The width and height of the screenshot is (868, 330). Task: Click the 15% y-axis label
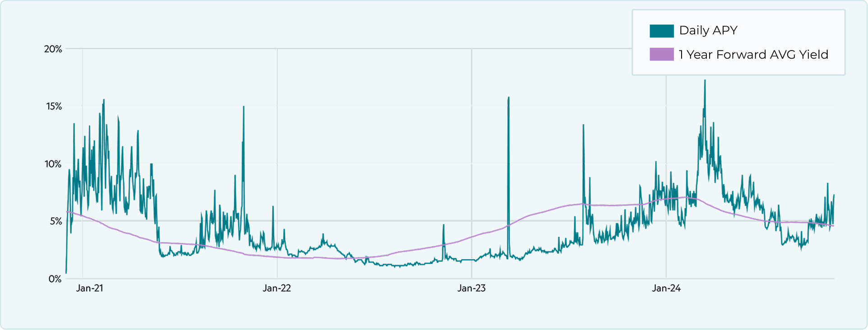[x=54, y=106]
